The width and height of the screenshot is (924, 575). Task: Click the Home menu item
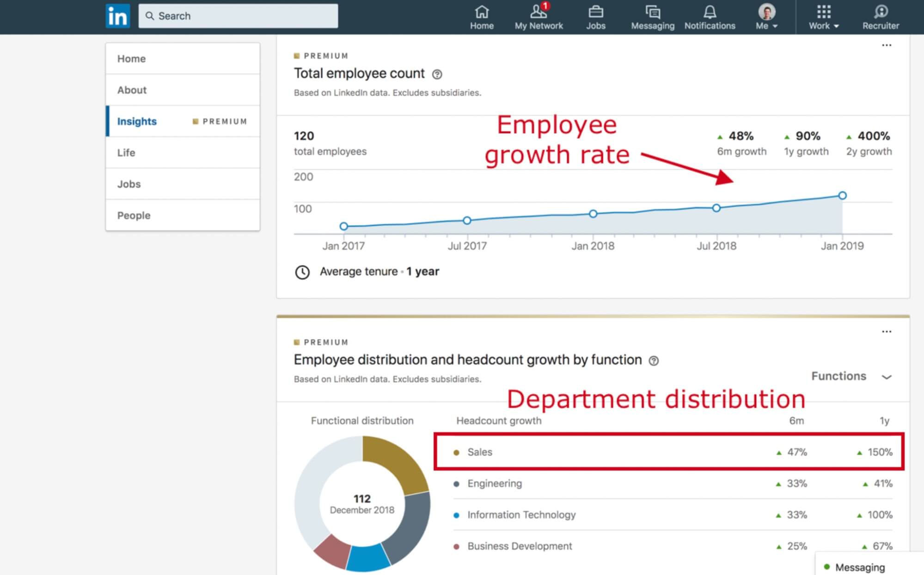(130, 58)
